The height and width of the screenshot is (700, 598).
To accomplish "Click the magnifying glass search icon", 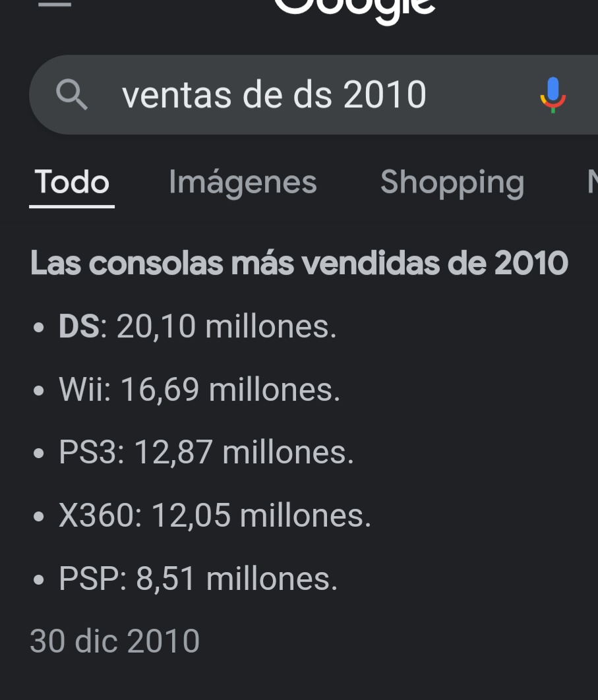I will pos(72,95).
